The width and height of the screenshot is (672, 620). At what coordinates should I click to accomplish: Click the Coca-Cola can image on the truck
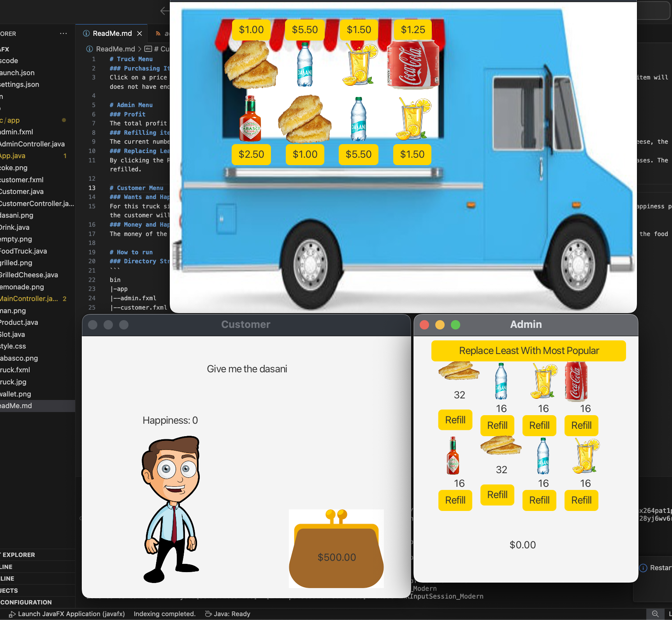pyautogui.click(x=413, y=65)
